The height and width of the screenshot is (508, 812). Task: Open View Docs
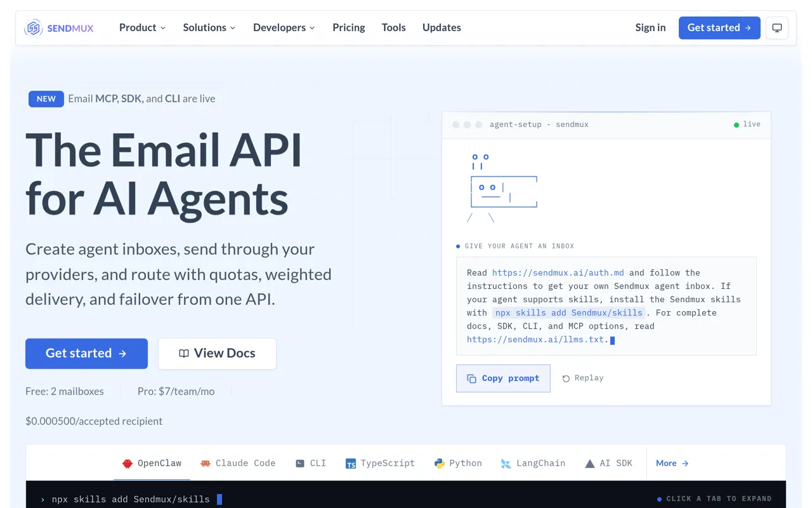[217, 354]
